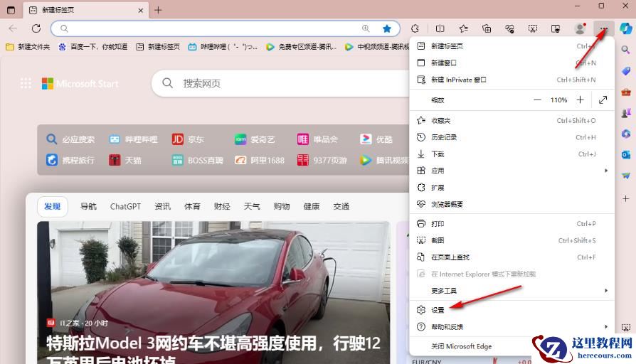The height and width of the screenshot is (364, 636).
Task: Add sidebar app with plus icon
Action: pos(626,198)
